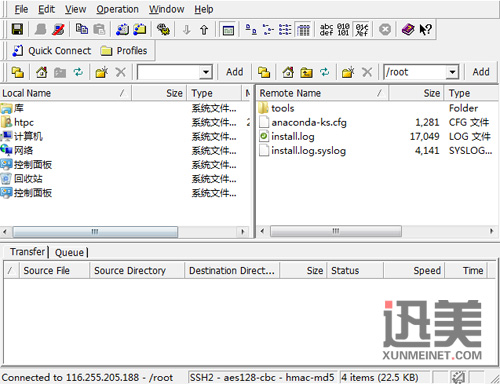Click the Quick Connect button
Viewport: 500px width, 384px height.
point(51,51)
